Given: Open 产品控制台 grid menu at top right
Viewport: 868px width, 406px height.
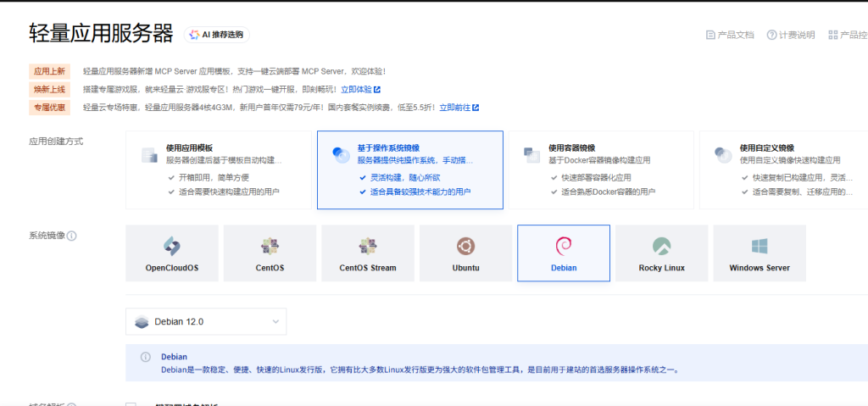Looking at the screenshot, I should click(x=848, y=35).
